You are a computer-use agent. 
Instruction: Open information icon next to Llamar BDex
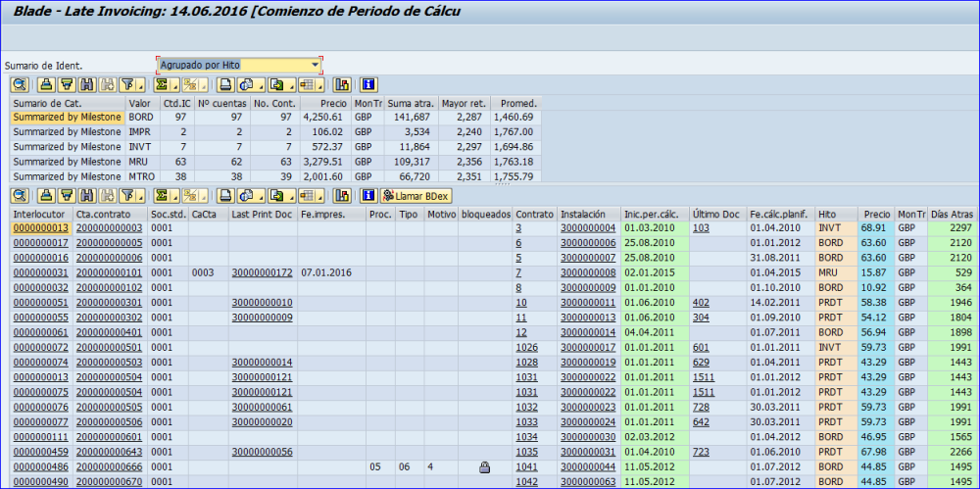pos(368,196)
